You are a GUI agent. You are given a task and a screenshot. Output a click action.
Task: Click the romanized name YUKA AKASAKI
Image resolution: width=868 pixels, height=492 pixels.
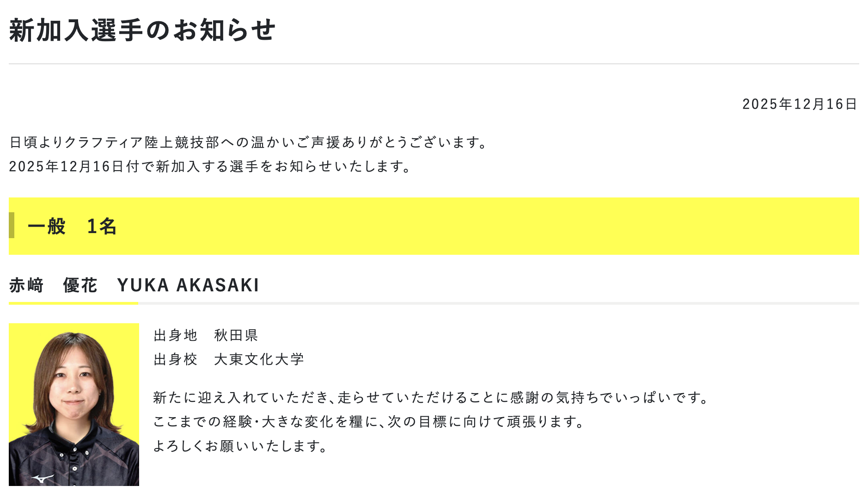[x=188, y=285]
